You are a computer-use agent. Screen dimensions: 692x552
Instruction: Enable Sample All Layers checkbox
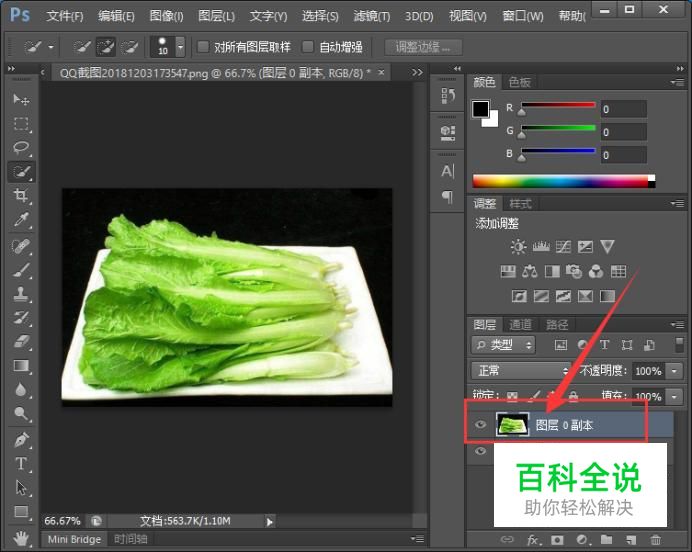[203, 46]
